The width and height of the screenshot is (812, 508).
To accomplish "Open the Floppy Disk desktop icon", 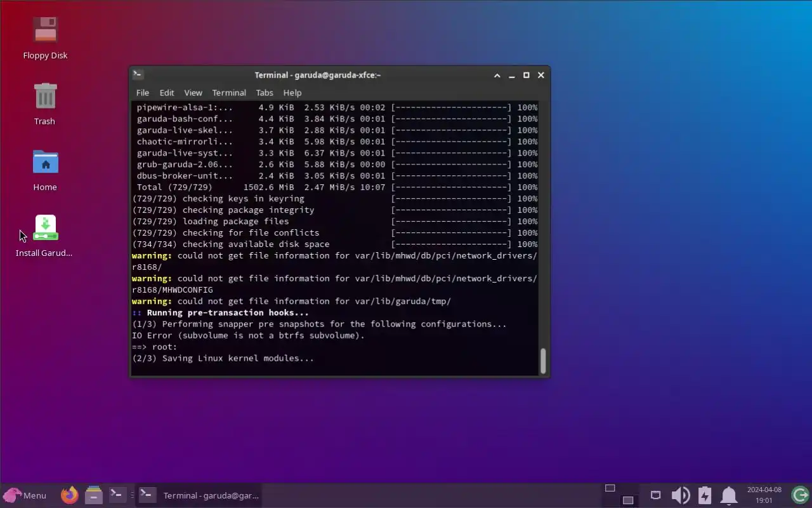I will (x=45, y=38).
